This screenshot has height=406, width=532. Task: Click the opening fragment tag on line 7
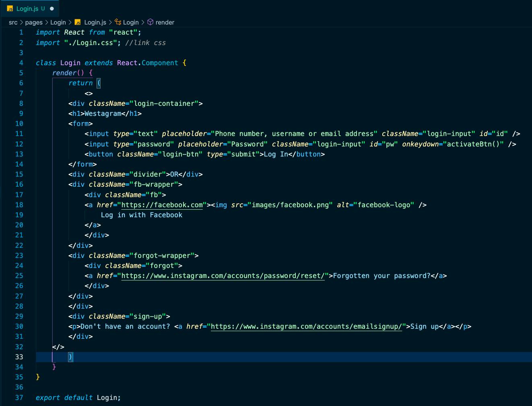point(89,93)
